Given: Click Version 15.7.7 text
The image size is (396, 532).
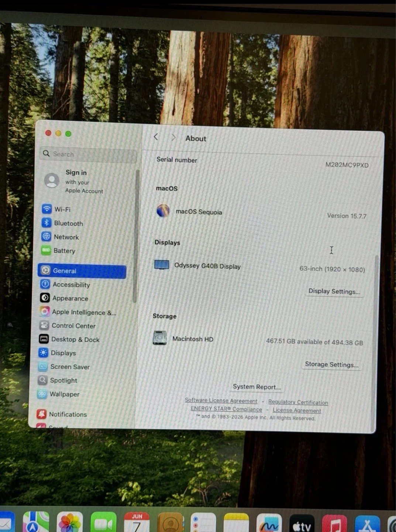Looking at the screenshot, I should (x=347, y=216).
